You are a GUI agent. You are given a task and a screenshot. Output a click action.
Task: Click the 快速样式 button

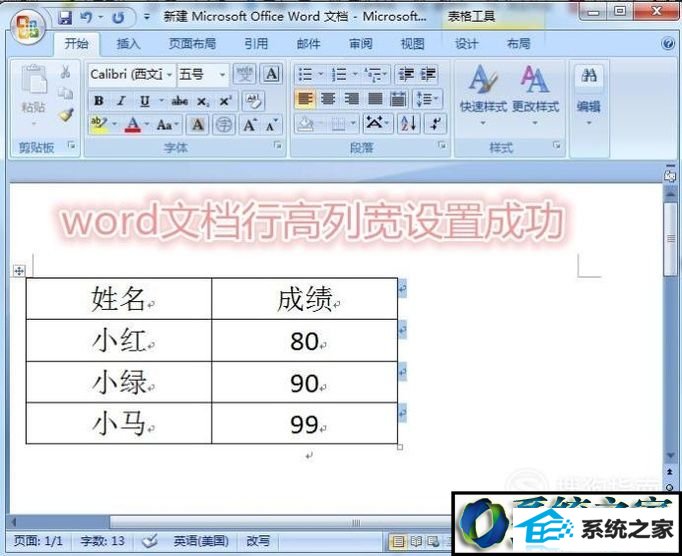(483, 90)
